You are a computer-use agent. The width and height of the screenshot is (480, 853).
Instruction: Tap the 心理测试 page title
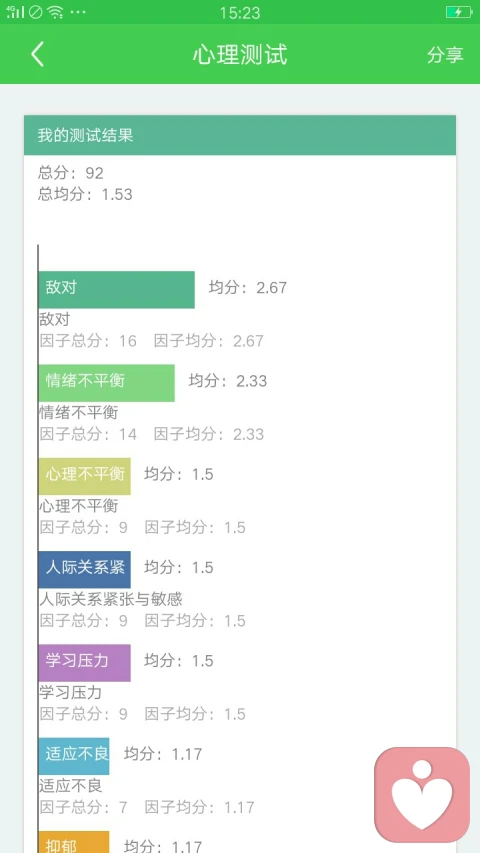[239, 55]
